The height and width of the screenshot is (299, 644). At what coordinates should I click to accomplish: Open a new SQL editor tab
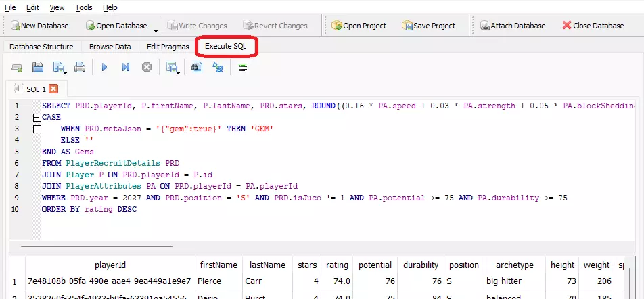click(x=17, y=67)
